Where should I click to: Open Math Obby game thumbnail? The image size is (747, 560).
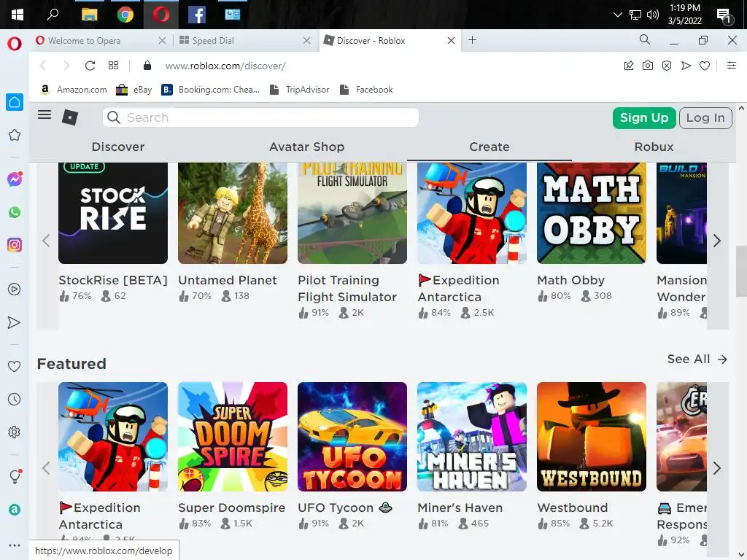pos(591,213)
